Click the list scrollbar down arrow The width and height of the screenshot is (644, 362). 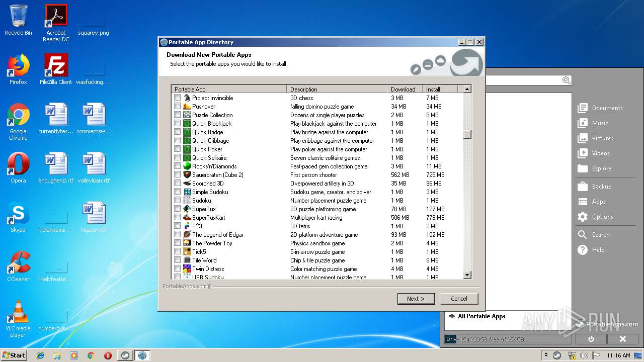[x=467, y=275]
